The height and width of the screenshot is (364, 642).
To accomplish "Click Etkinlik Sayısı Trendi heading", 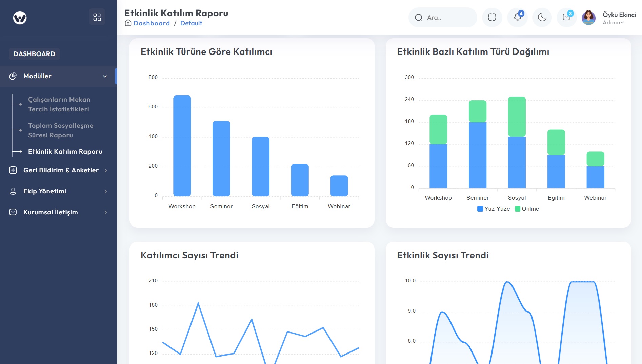I will pos(443,255).
